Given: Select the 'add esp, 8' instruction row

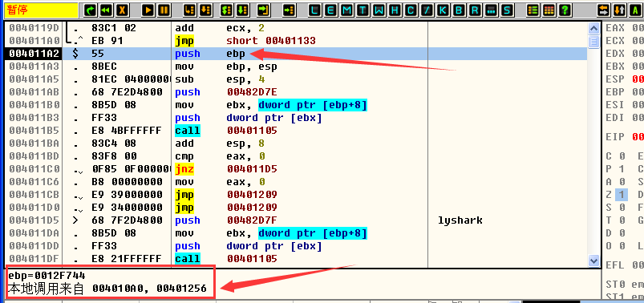Looking at the screenshot, I should 296,143.
